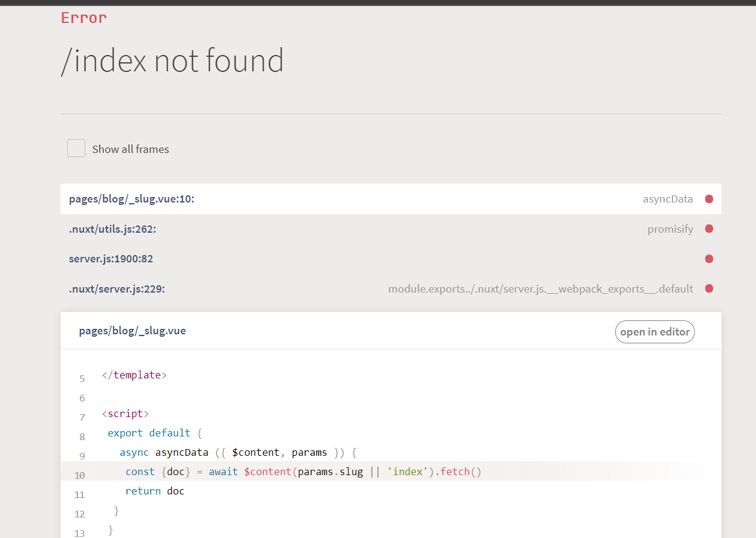Click the 'return doc' code line

(x=155, y=491)
